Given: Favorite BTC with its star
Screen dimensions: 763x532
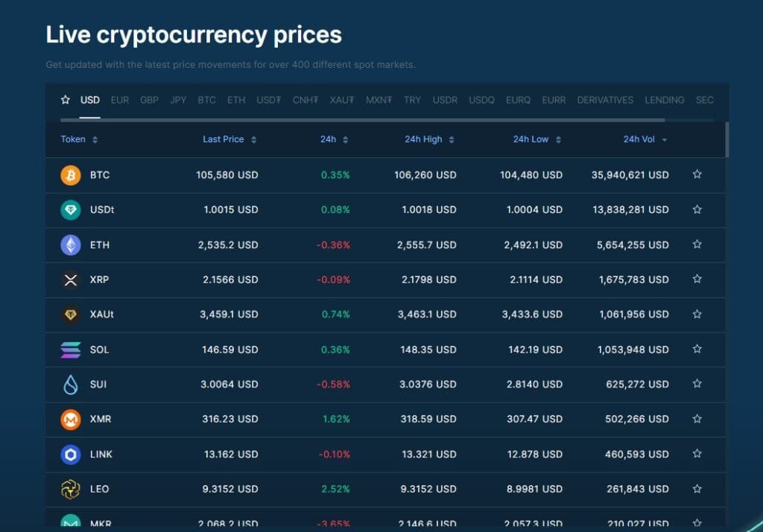Looking at the screenshot, I should pyautogui.click(x=697, y=174).
